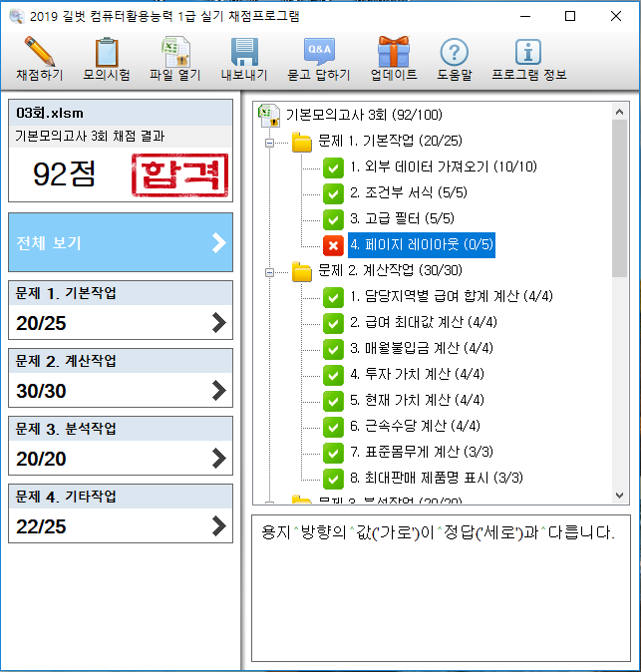Collapse the 문제 2. 계산작업 tree node
Screen dimensions: 641x672
pyautogui.click(x=268, y=270)
